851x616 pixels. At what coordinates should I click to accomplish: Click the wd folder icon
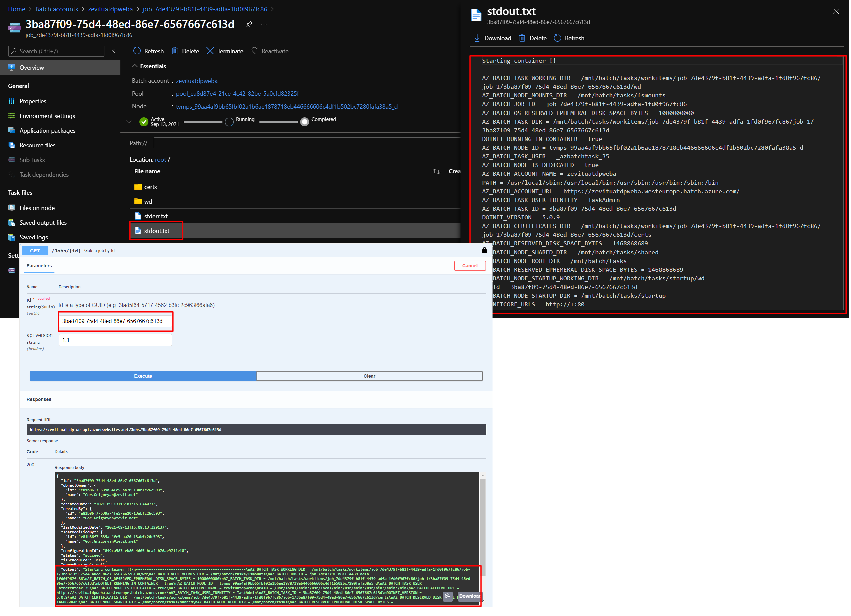[x=138, y=201]
